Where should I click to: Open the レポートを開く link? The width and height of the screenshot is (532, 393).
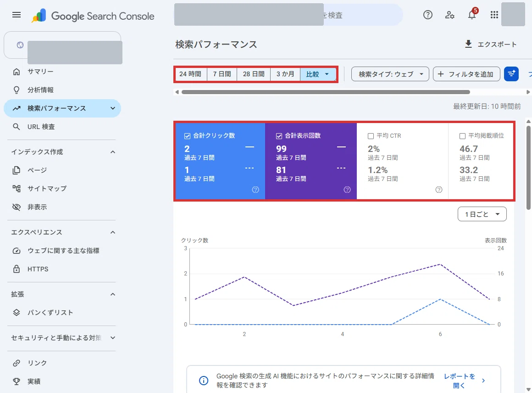click(464, 381)
